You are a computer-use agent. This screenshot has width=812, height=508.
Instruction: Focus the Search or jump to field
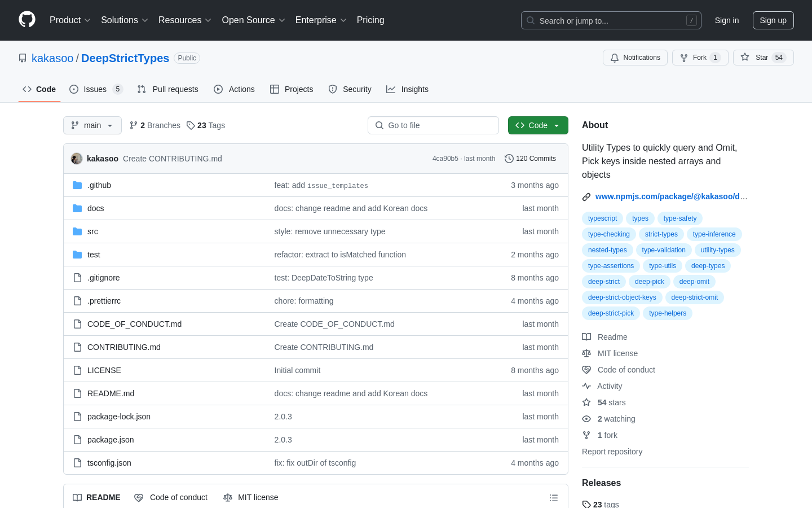click(x=611, y=20)
